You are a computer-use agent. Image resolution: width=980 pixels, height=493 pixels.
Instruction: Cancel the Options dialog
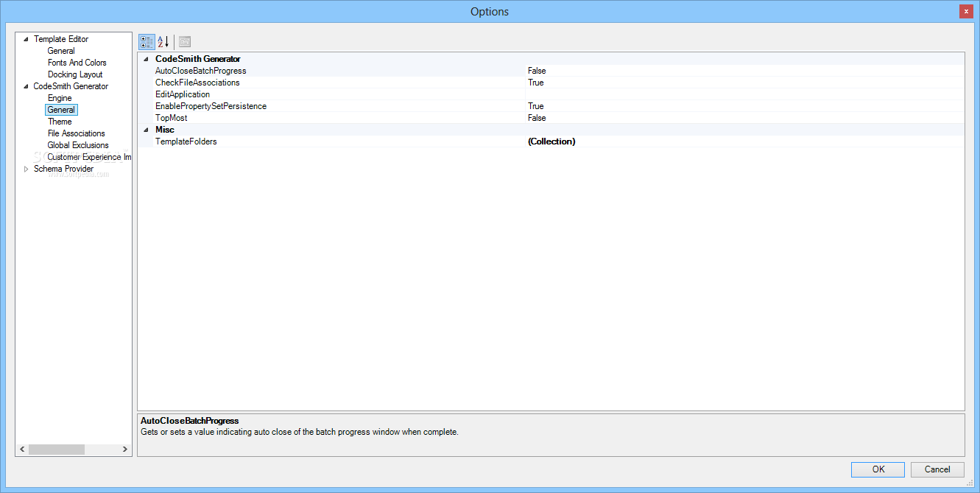pos(937,469)
